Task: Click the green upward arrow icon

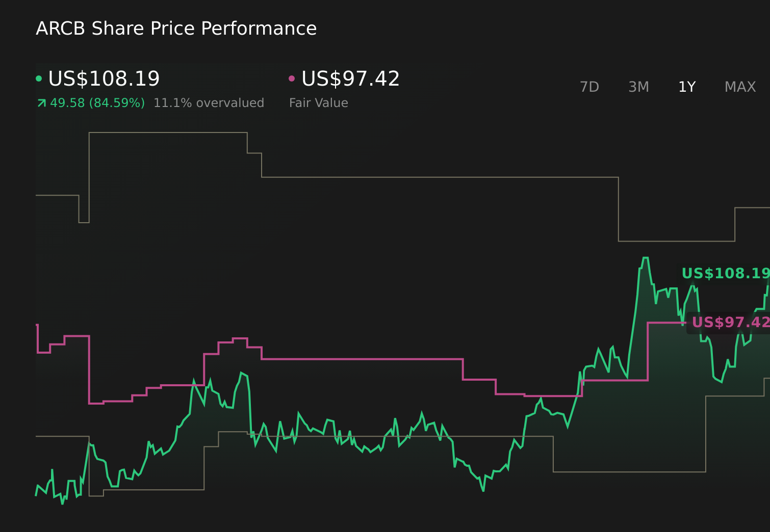Action: [42, 103]
